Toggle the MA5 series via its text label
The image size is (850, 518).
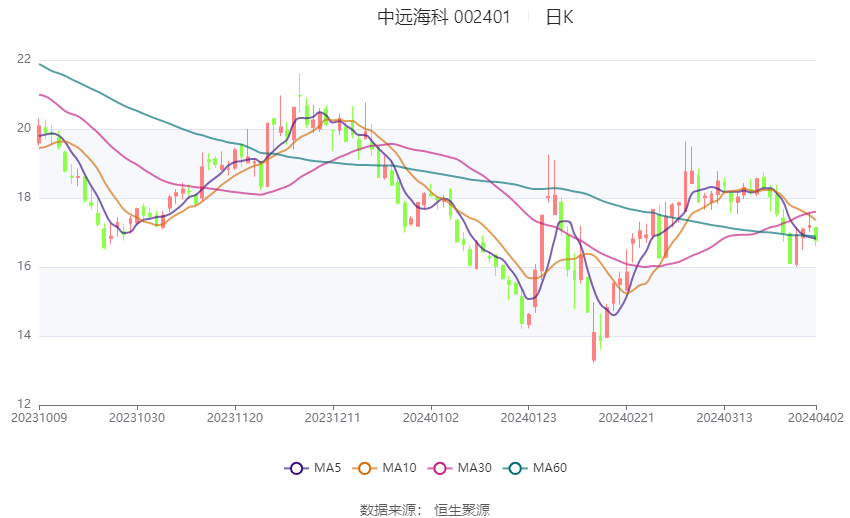pos(328,468)
